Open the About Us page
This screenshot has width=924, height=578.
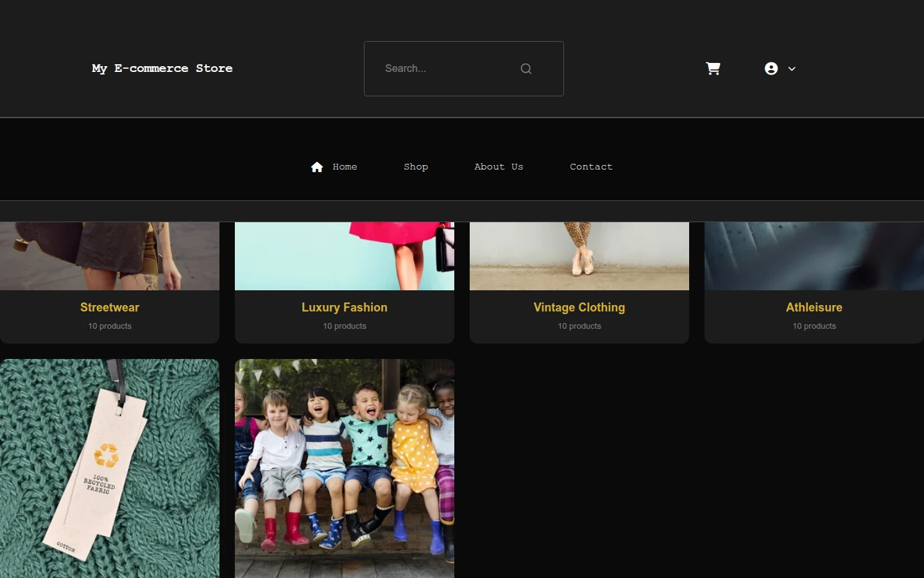pyautogui.click(x=499, y=167)
